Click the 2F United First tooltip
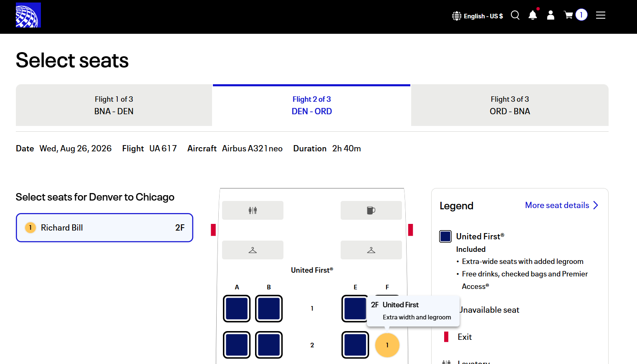637x364 pixels. [x=413, y=311]
